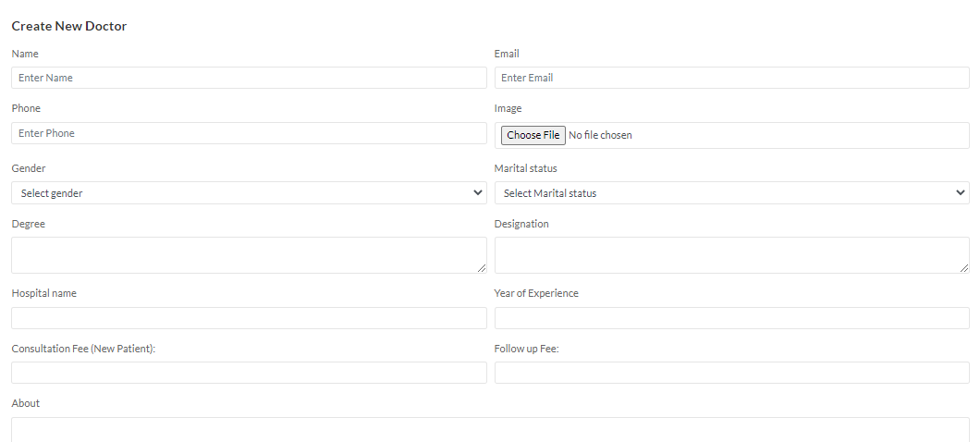Expand the Select Marital status dropdown

(731, 193)
